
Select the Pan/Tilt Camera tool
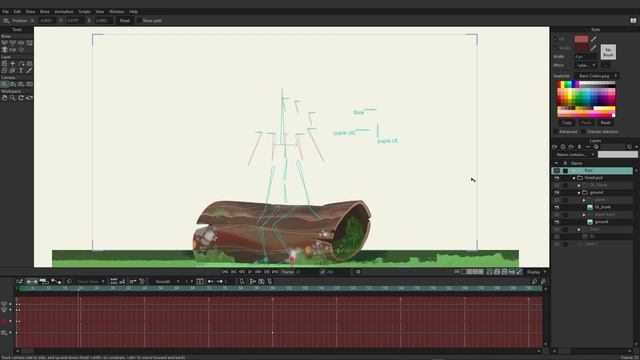(x=29, y=84)
